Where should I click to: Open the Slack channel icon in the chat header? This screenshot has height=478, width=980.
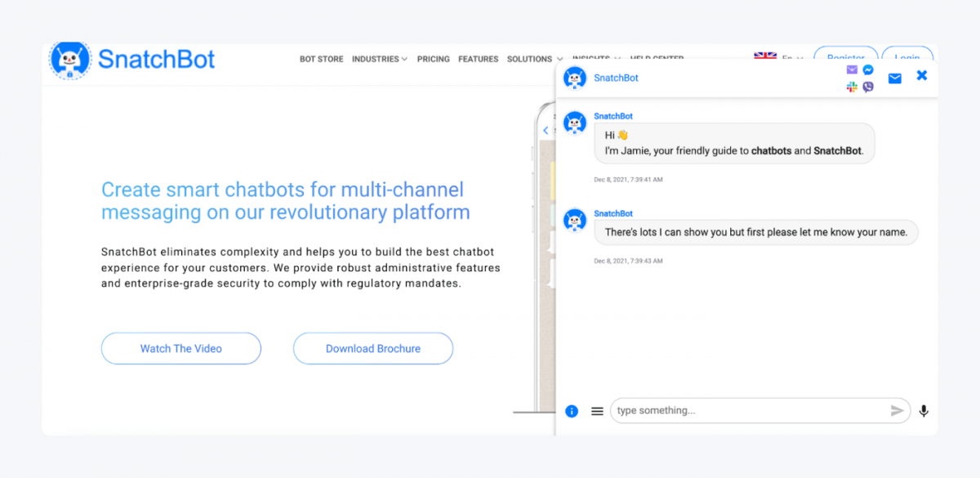coord(853,87)
